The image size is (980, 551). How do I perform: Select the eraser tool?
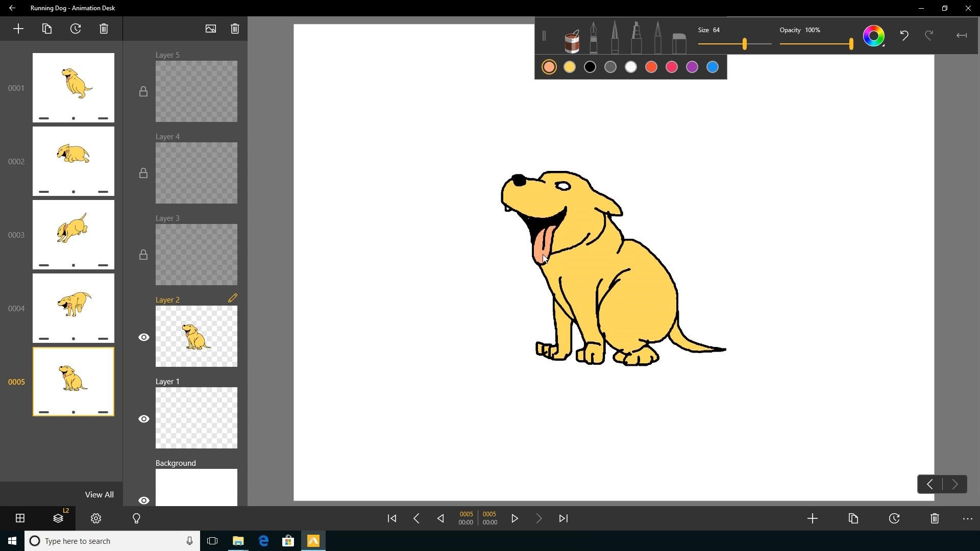tap(679, 42)
